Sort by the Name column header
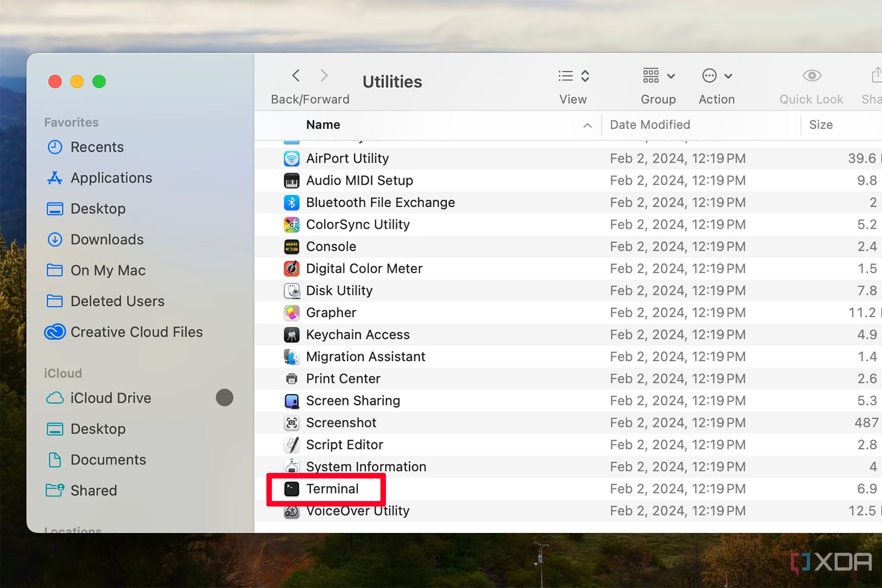 (x=323, y=125)
